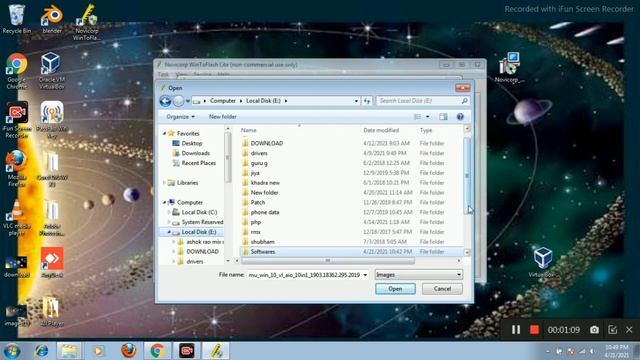Stop the iFun recording with red button
This screenshot has width=640, height=360.
pyautogui.click(x=534, y=329)
